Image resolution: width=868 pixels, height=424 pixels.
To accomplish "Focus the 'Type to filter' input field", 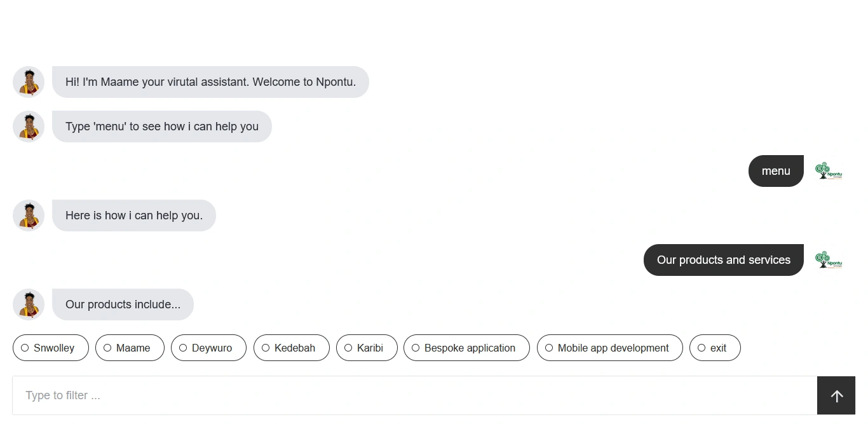I will pyautogui.click(x=414, y=395).
